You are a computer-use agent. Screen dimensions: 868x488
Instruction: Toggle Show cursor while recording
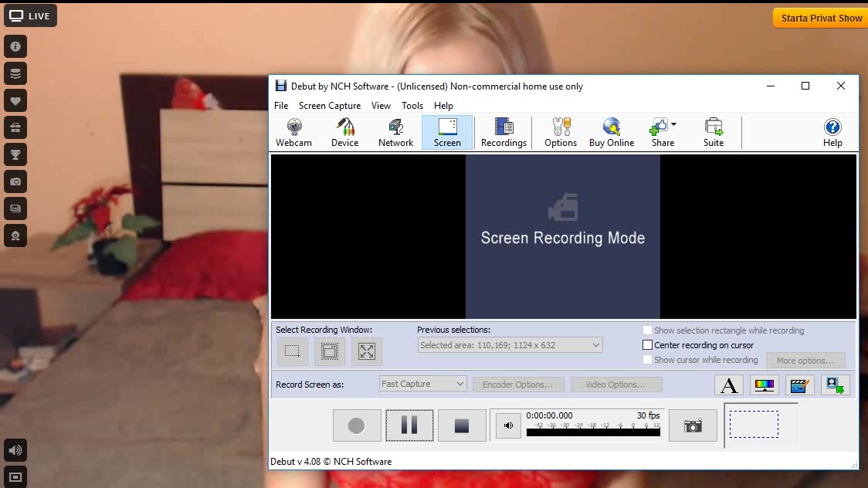tap(648, 360)
